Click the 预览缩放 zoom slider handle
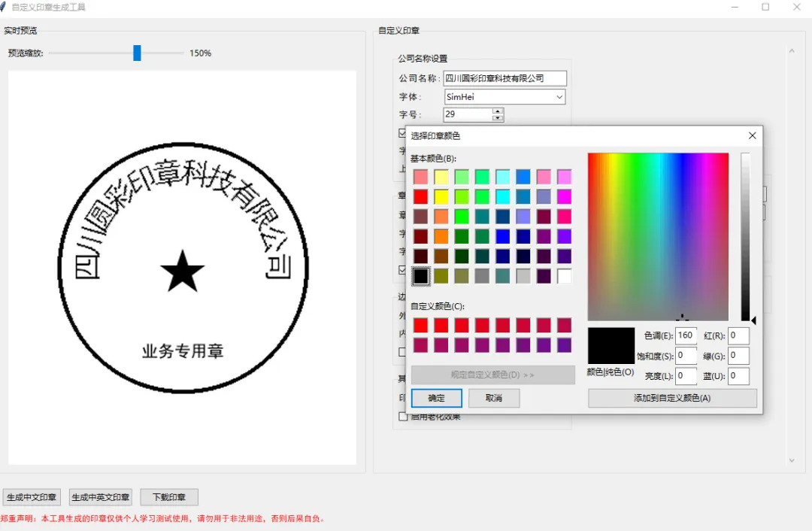This screenshot has width=812, height=531. tap(137, 53)
